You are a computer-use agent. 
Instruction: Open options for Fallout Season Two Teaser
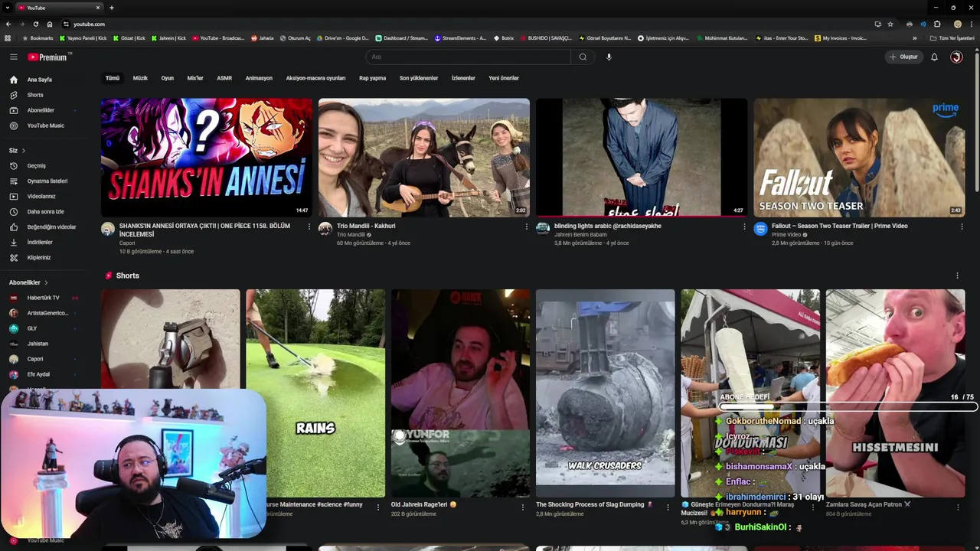pos(962,227)
